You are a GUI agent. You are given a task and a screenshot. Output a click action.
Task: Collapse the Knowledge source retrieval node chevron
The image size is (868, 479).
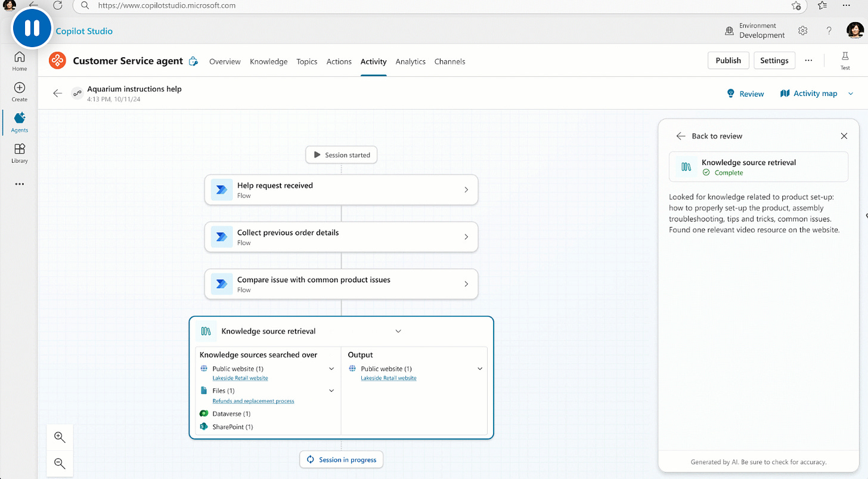398,331
